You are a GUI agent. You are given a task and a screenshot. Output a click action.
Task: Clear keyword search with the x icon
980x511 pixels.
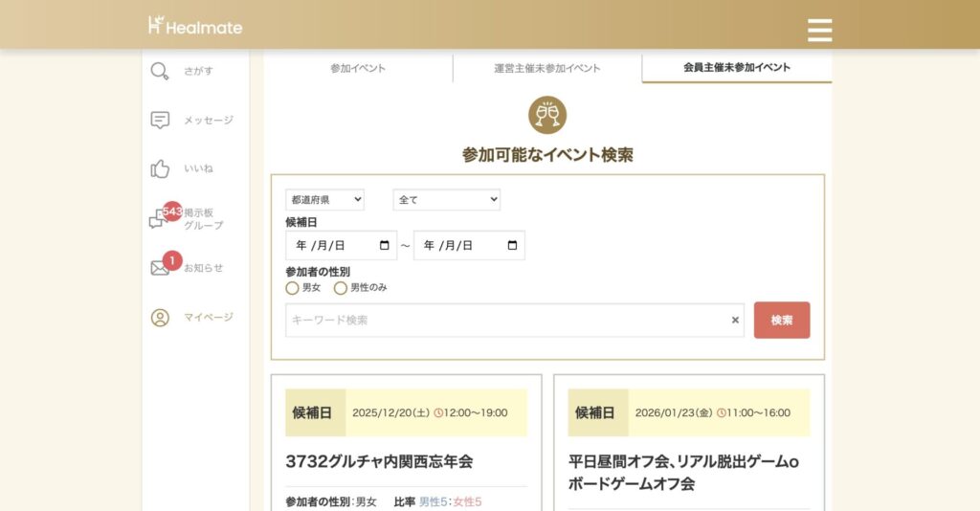[x=735, y=320]
